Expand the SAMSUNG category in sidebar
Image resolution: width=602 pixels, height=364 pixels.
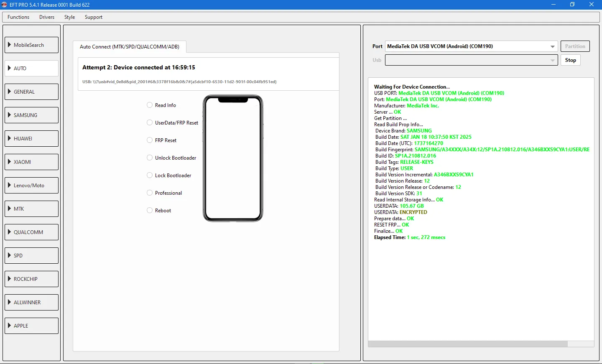(32, 115)
